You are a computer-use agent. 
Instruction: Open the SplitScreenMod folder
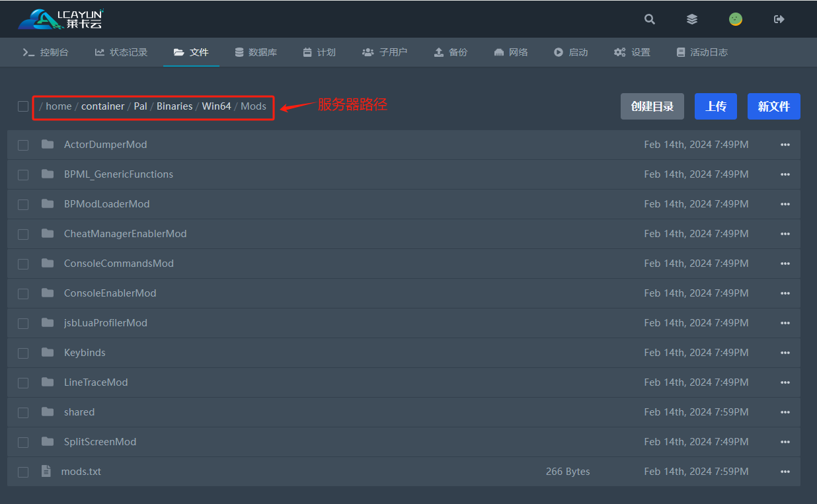point(100,442)
